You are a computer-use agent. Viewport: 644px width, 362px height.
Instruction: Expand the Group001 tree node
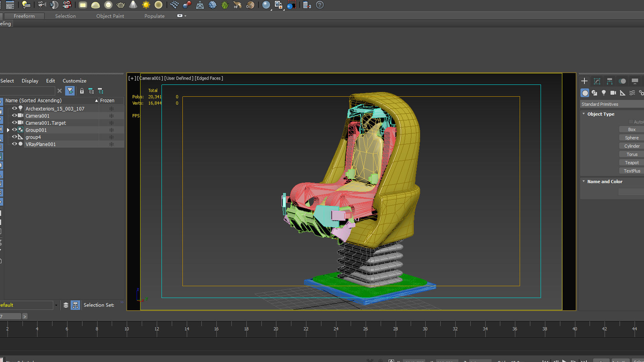click(x=8, y=130)
